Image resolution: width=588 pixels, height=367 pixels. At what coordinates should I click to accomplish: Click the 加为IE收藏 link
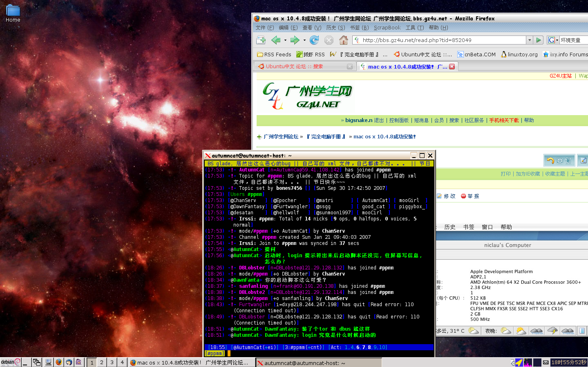(x=528, y=174)
